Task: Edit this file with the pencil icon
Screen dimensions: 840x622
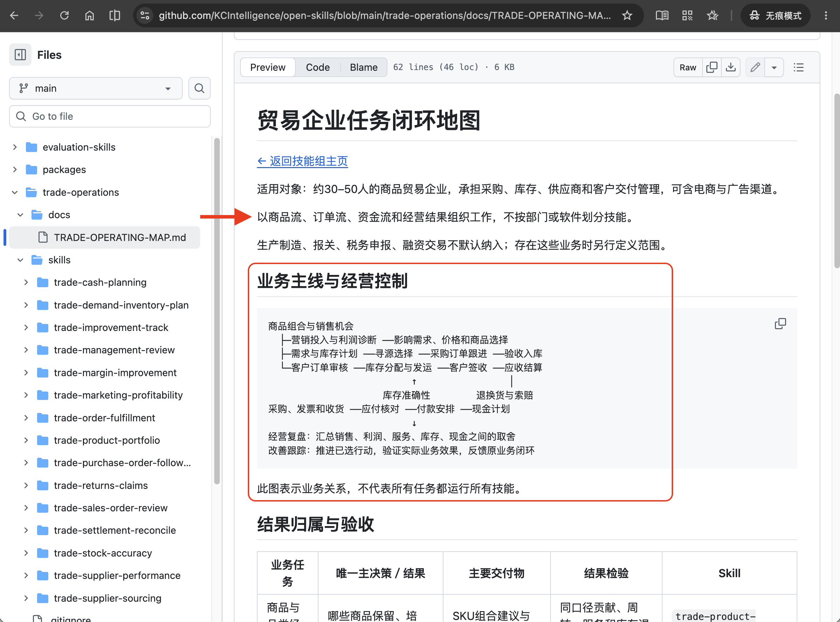Action: tap(755, 67)
